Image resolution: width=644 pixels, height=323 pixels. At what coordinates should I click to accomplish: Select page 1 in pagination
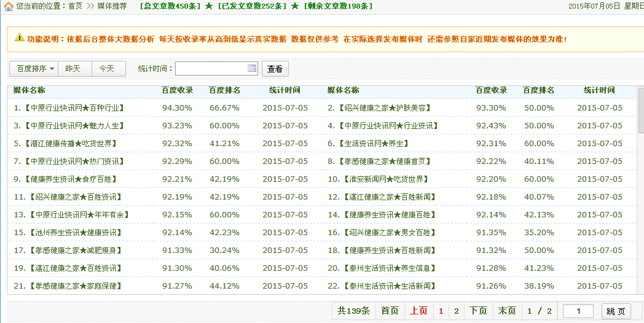[441, 311]
